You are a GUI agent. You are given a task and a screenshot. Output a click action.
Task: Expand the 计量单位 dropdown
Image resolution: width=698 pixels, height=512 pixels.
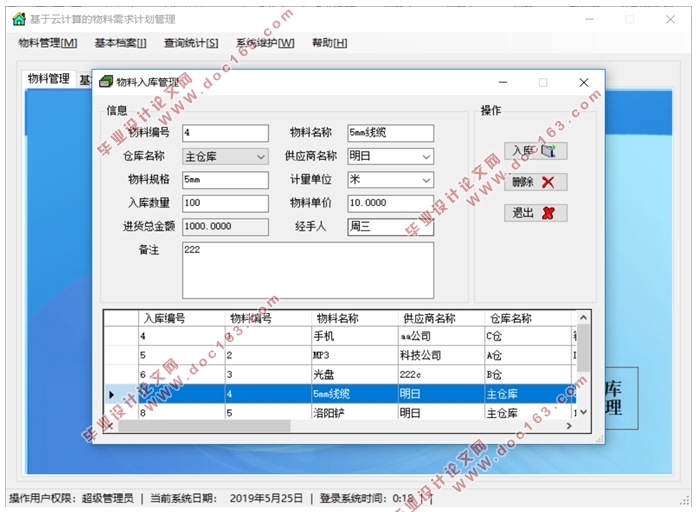(426, 180)
